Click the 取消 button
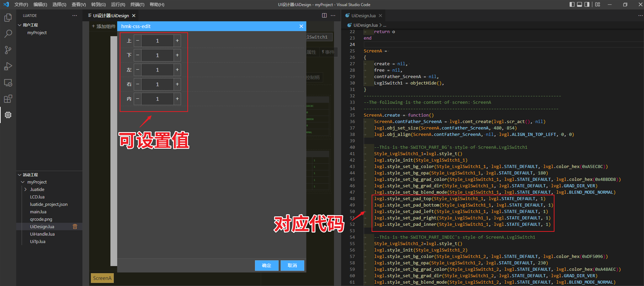Screen dimensions: 644x286 click(292, 265)
